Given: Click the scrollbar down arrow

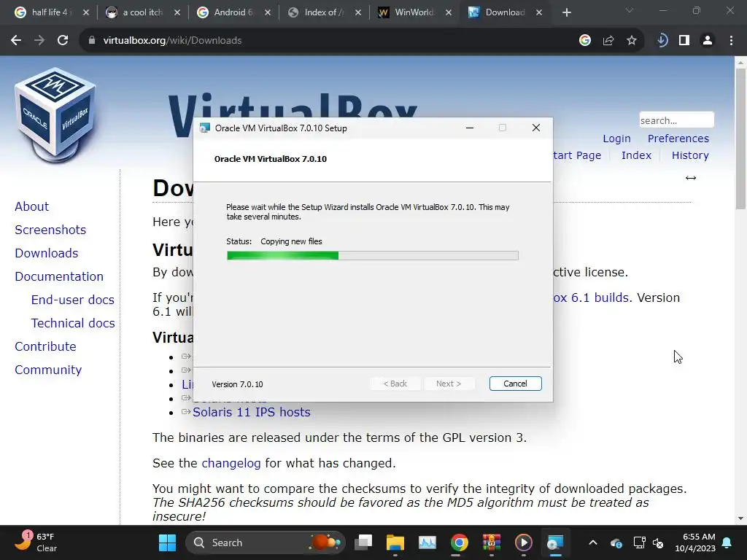Looking at the screenshot, I should (x=740, y=518).
